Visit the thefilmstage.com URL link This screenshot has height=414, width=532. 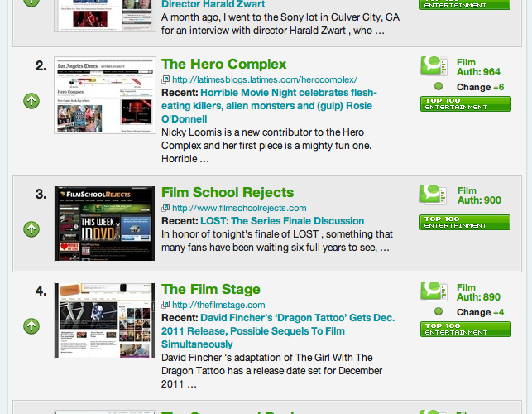click(x=218, y=305)
